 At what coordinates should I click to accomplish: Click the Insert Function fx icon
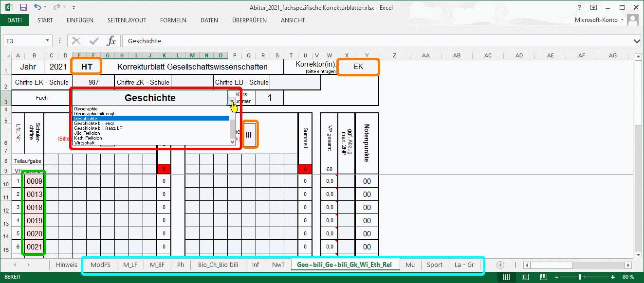coord(111,41)
